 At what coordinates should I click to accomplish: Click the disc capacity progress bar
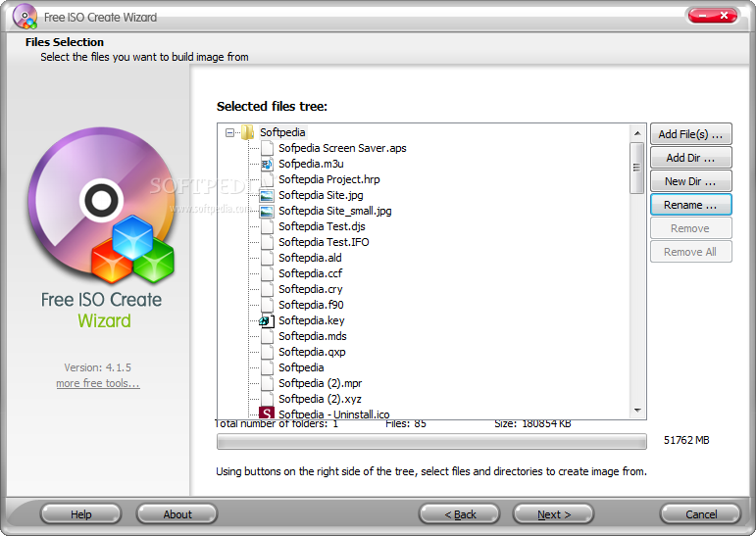click(x=431, y=442)
